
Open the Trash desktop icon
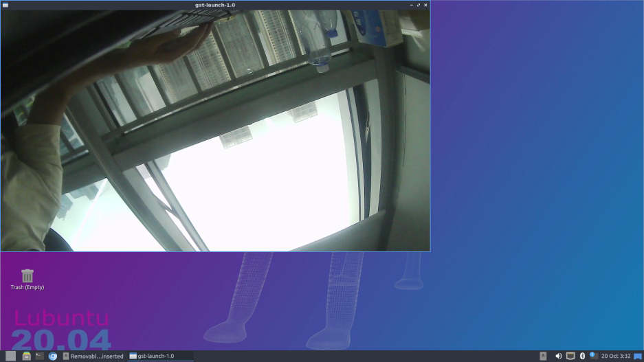[27, 280]
